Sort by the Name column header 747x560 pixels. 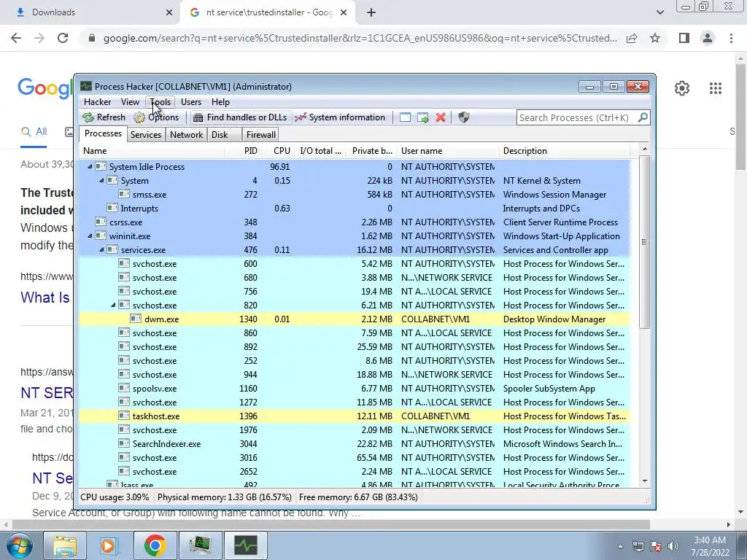[x=152, y=151]
